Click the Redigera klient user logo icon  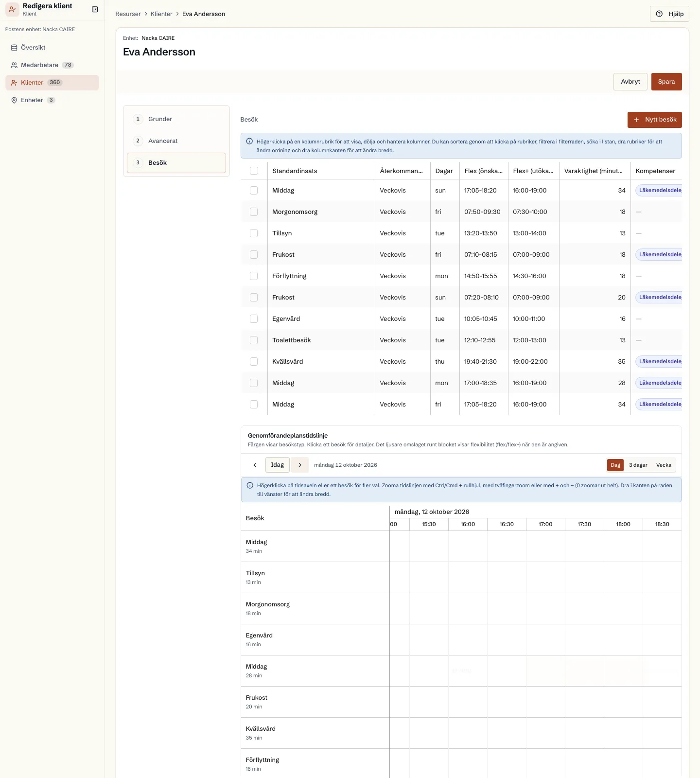pos(12,9)
